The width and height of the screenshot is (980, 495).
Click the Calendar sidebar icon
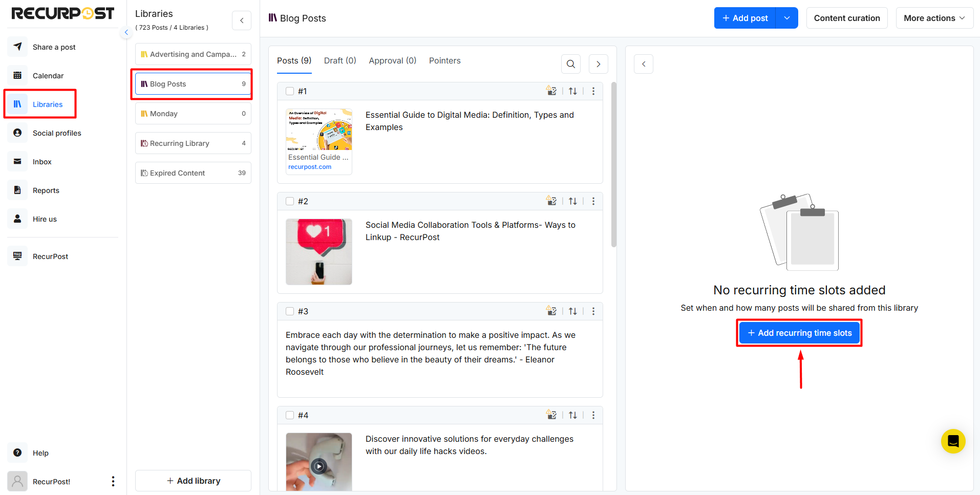click(x=17, y=75)
